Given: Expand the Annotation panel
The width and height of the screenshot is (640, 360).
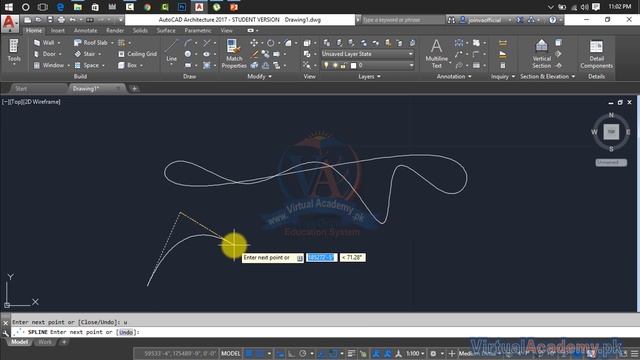Looking at the screenshot, I should click(454, 76).
